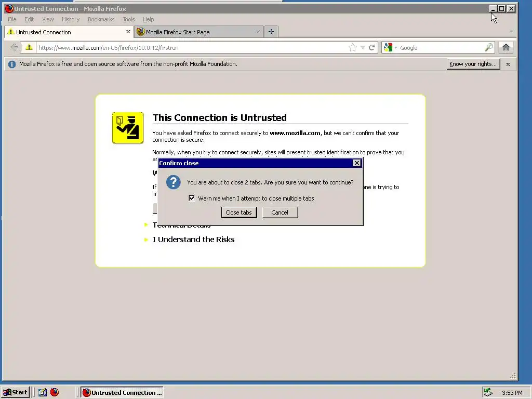Open the Bookmarks menu

click(101, 19)
